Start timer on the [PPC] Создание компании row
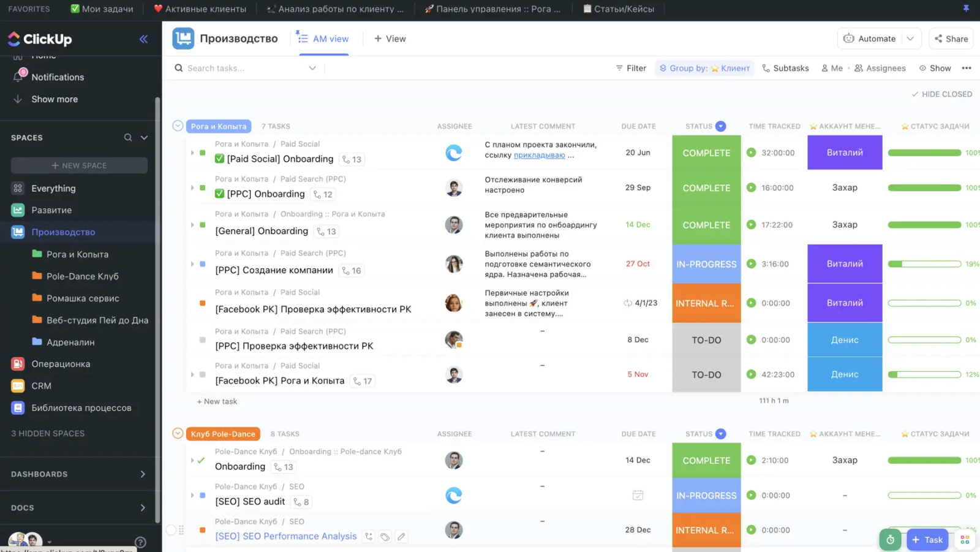Image resolution: width=980 pixels, height=552 pixels. [752, 264]
